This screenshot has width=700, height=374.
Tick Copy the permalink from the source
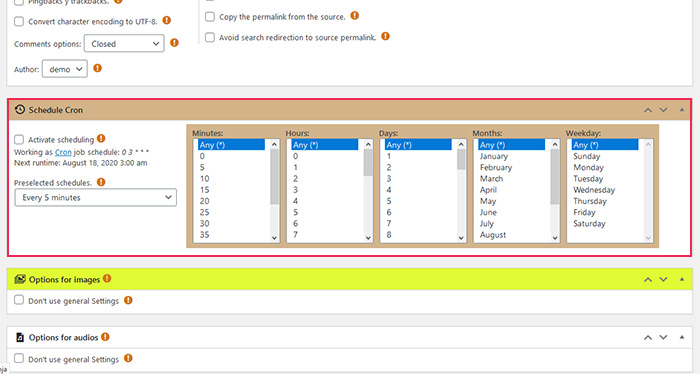click(x=210, y=17)
